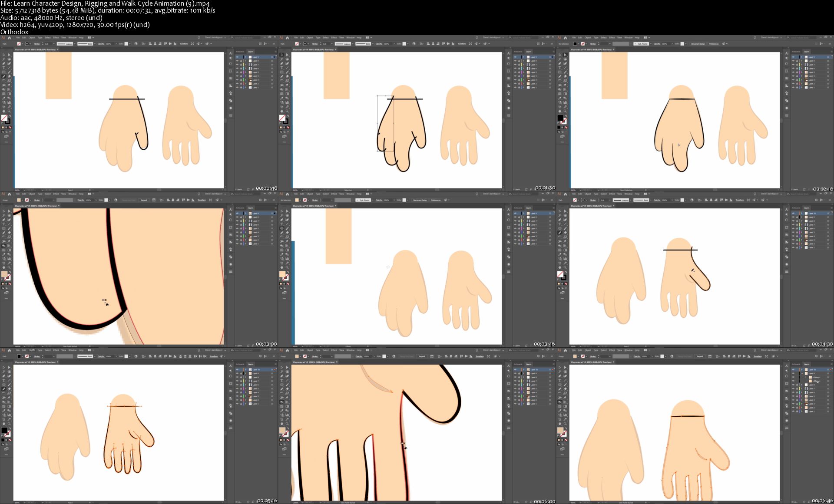Click the Zoom tool in the 00:03:46 frame

pyautogui.click(x=287, y=267)
